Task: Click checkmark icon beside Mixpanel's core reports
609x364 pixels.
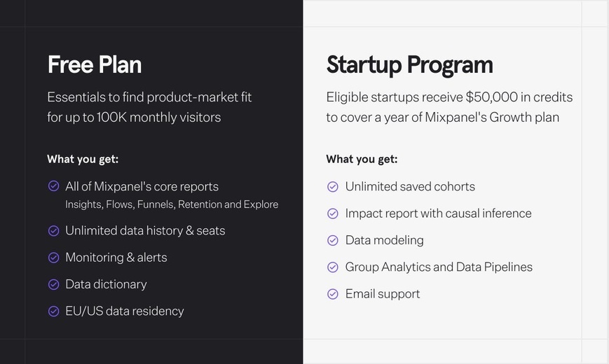Action: (53, 186)
